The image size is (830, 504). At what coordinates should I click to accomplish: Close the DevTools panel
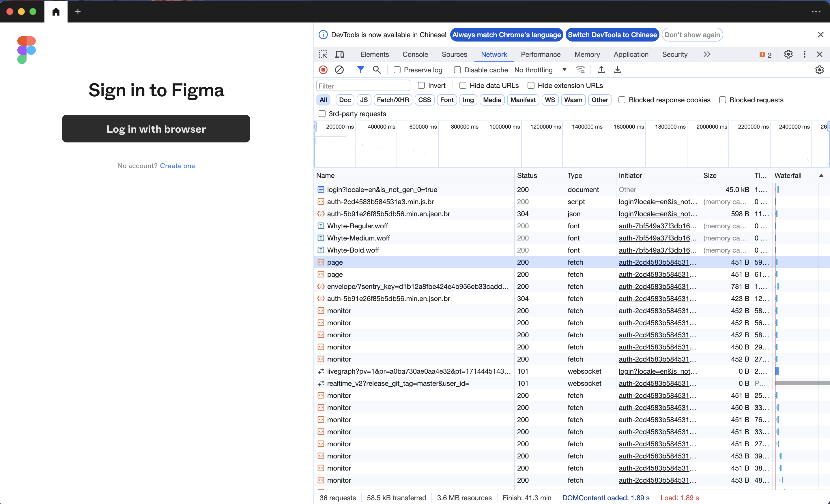coord(820,54)
